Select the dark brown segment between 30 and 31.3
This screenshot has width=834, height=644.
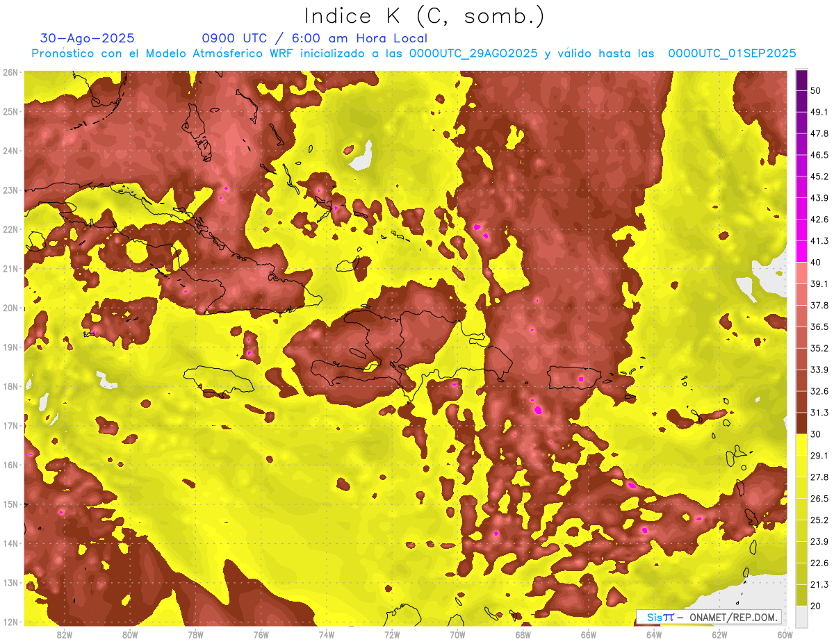click(801, 423)
